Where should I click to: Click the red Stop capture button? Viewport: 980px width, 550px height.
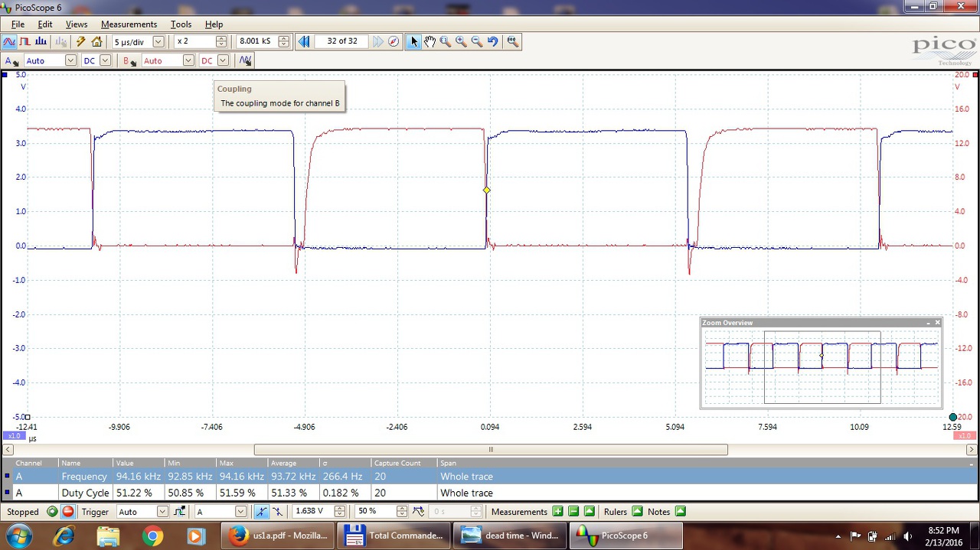(x=67, y=512)
